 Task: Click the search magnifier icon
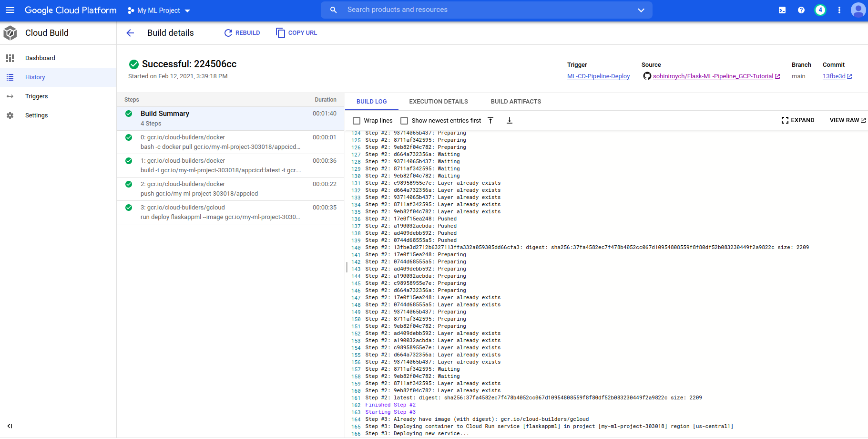334,10
